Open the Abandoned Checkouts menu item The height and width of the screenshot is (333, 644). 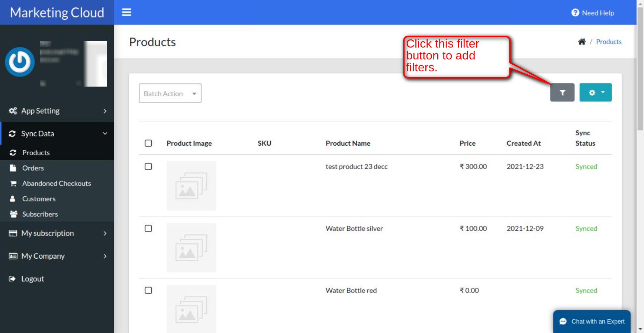[57, 183]
